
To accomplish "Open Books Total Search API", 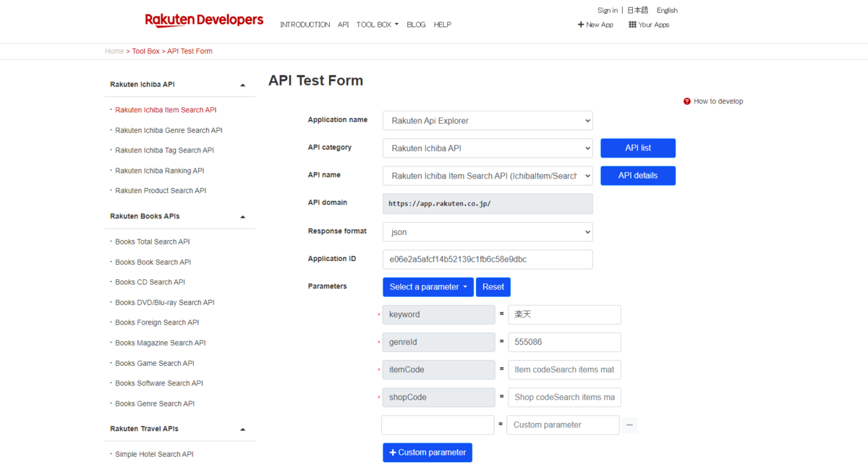I will tap(153, 242).
